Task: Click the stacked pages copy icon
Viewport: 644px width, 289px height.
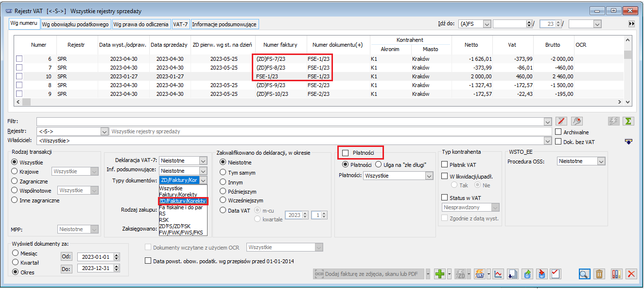Action: pyautogui.click(x=512, y=274)
